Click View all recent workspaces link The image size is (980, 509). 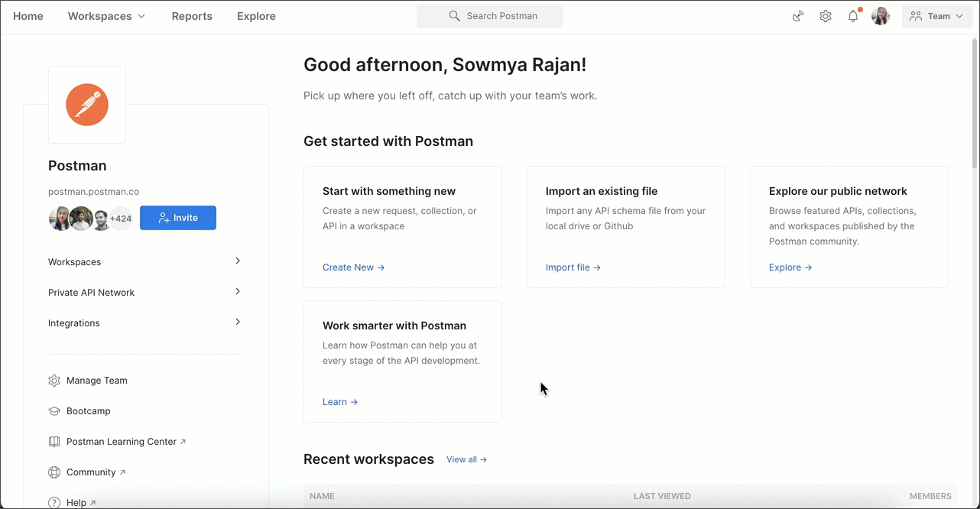pos(467,459)
